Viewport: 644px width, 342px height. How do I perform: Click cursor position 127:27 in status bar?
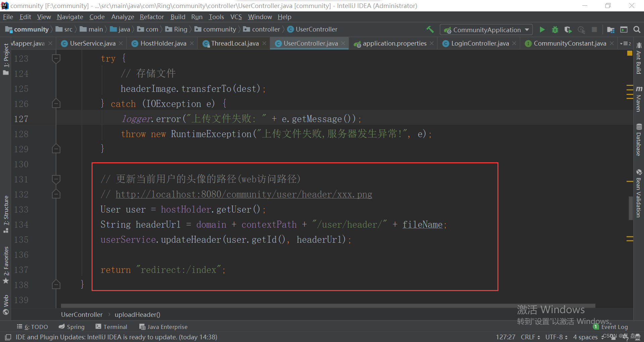point(505,337)
